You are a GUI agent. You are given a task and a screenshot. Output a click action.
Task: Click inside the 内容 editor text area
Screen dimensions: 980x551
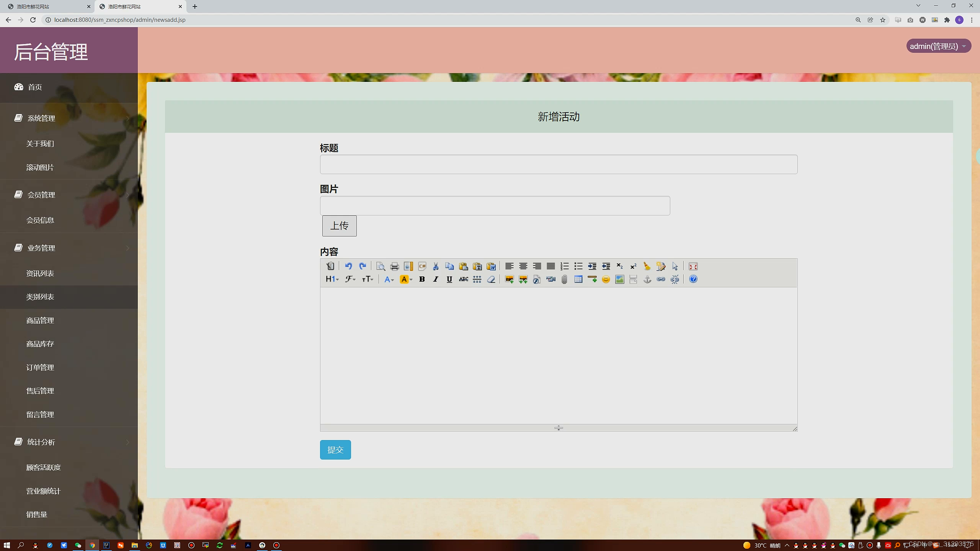tap(559, 355)
